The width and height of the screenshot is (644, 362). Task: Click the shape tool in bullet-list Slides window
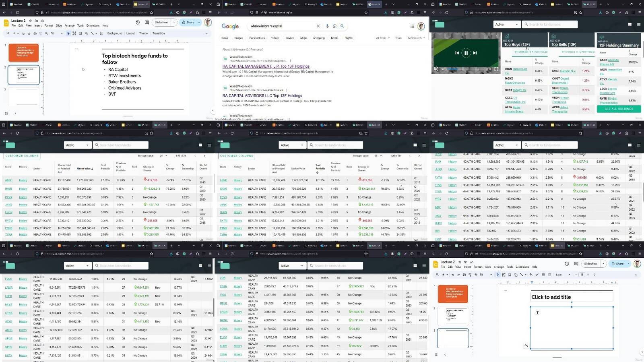point(86,33)
